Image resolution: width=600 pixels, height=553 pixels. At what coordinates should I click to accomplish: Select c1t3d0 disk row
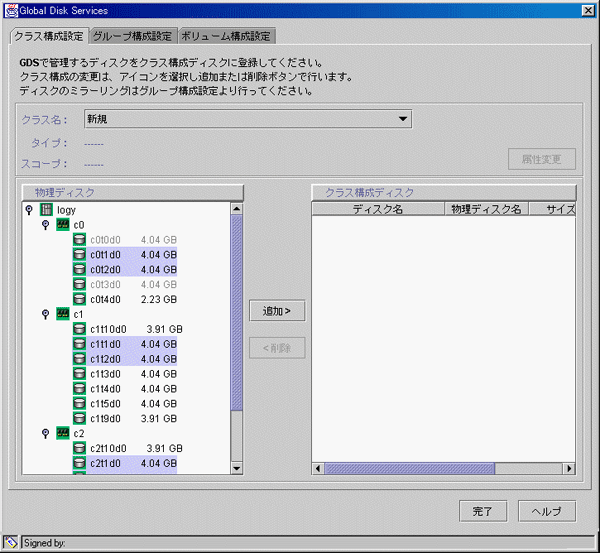[125, 374]
